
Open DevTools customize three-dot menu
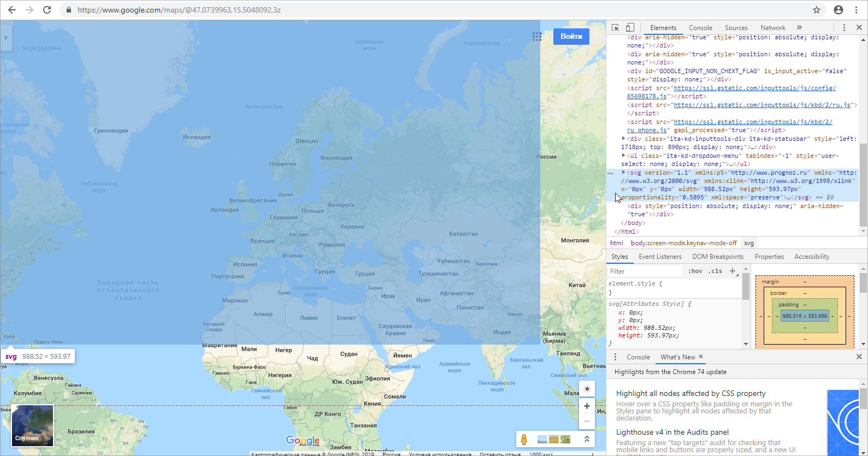844,27
